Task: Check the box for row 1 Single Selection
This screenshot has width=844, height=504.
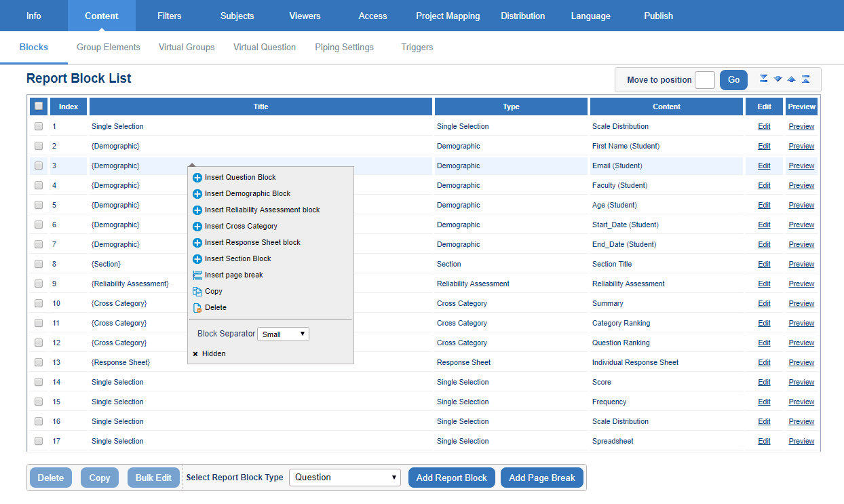Action: (x=39, y=126)
